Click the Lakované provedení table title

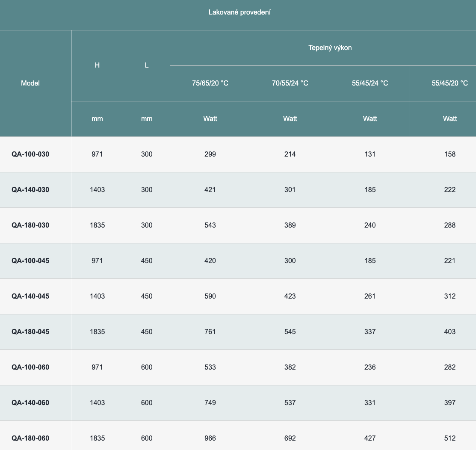(x=239, y=12)
